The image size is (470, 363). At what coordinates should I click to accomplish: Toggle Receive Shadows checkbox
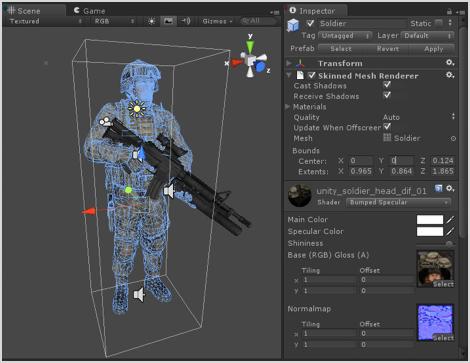tap(387, 95)
